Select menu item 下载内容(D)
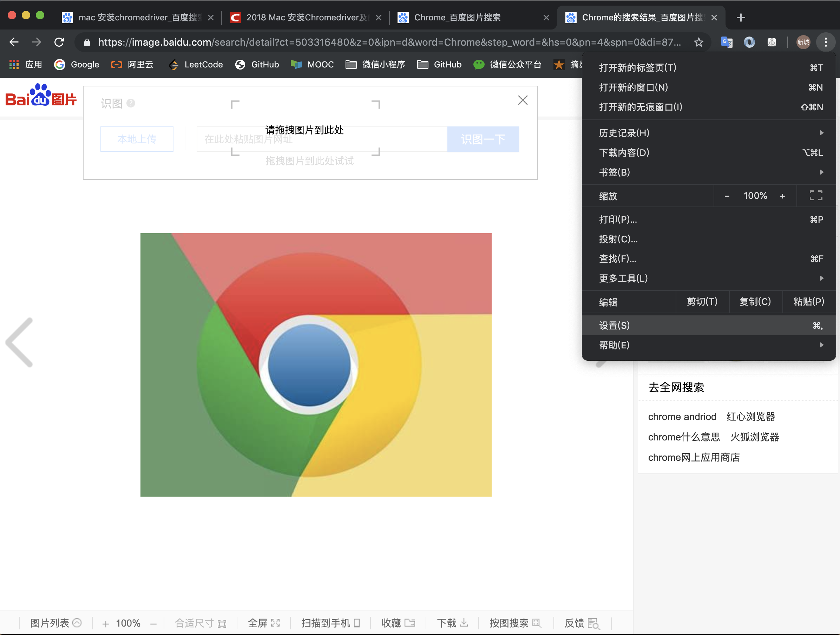Image resolution: width=840 pixels, height=635 pixels. click(x=709, y=153)
